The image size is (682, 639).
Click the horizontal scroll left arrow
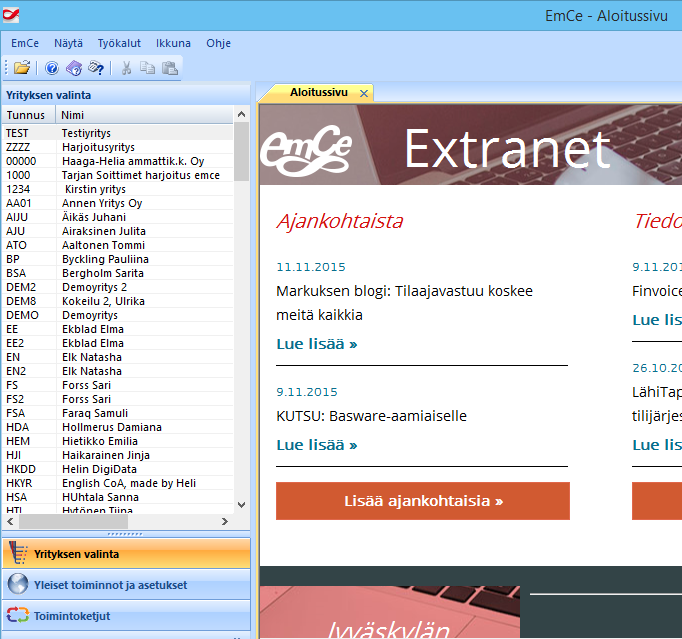10,521
